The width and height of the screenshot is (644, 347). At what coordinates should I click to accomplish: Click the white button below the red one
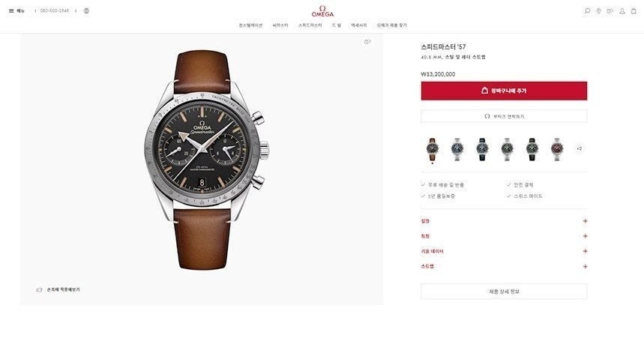(504, 116)
